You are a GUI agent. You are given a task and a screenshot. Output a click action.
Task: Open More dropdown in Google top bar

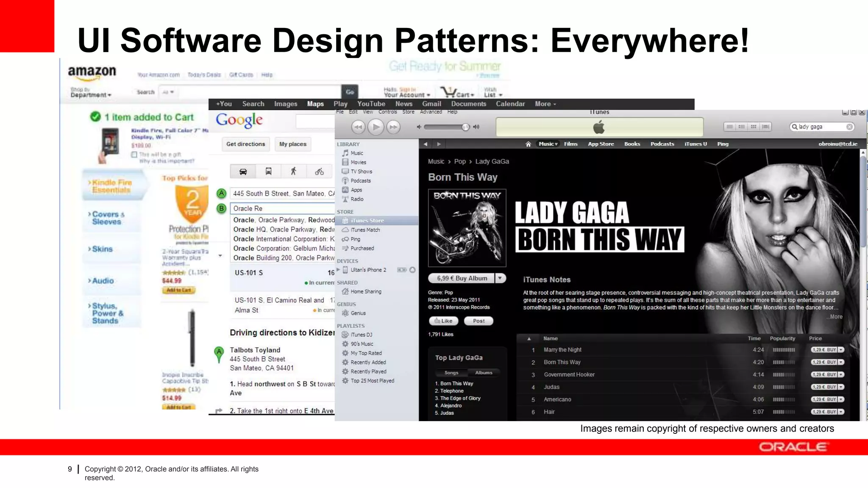pos(545,104)
